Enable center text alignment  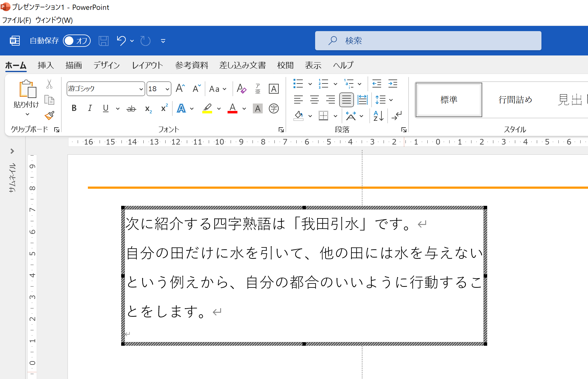point(315,100)
